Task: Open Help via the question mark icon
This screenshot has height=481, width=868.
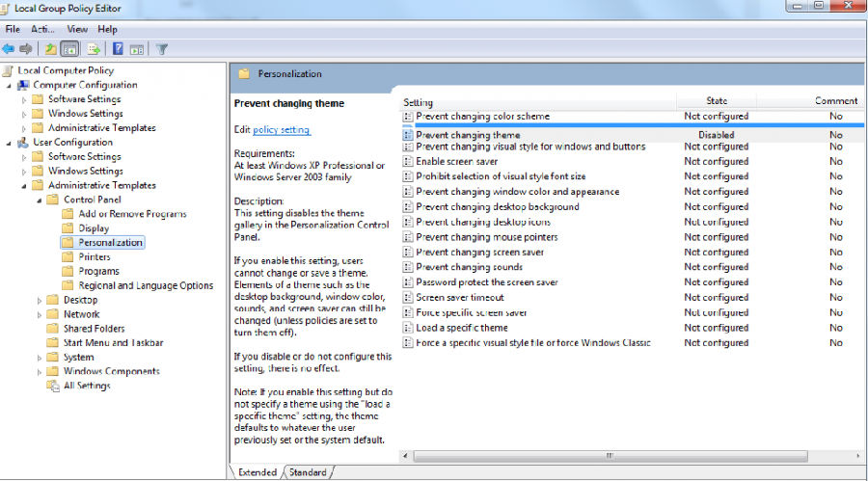Action: coord(118,49)
